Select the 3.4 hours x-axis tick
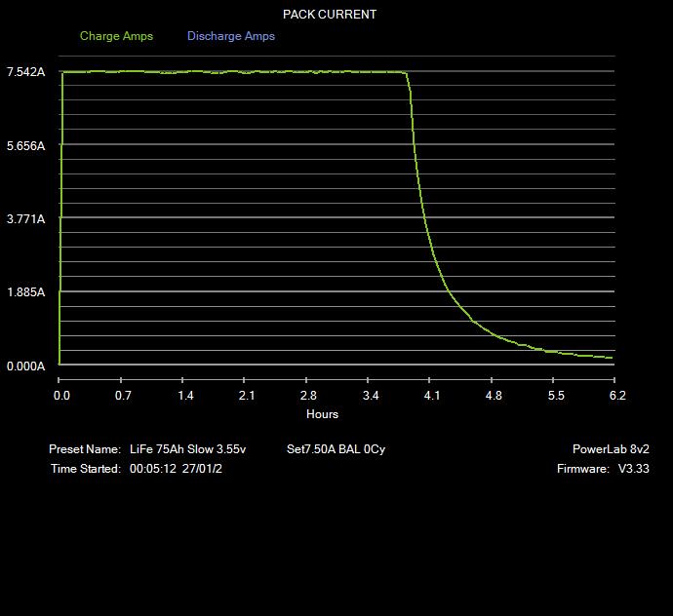673x616 pixels. point(371,396)
